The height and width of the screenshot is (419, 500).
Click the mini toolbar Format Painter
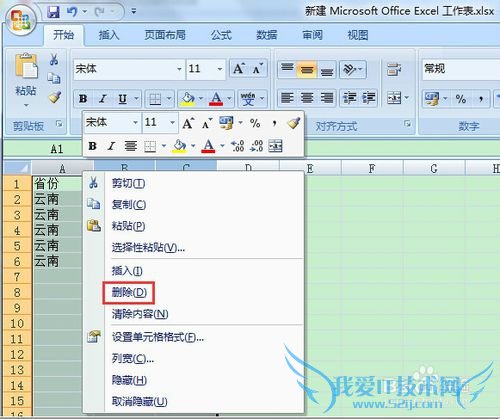(293, 123)
